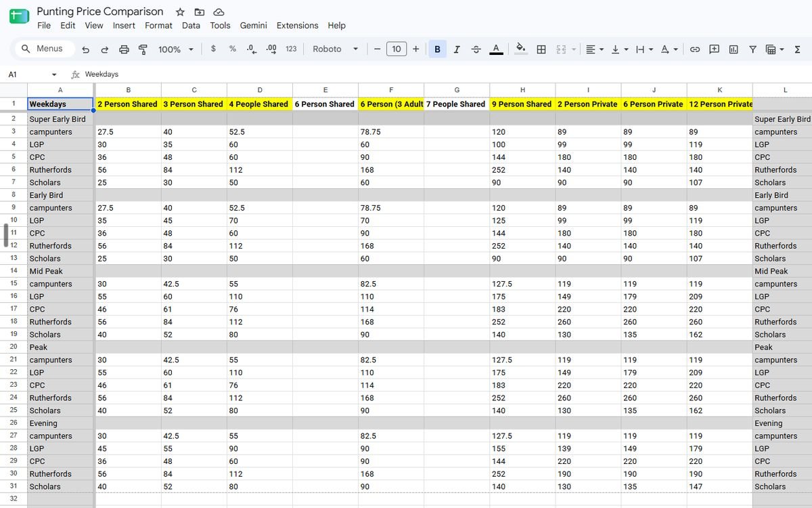Open the Help menu
This screenshot has height=508, width=812.
pos(336,26)
